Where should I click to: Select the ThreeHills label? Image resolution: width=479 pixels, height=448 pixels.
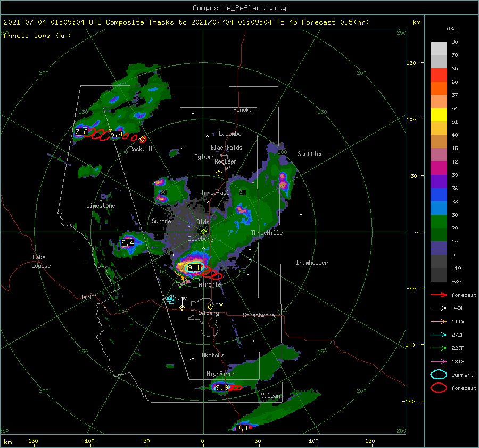coord(267,233)
